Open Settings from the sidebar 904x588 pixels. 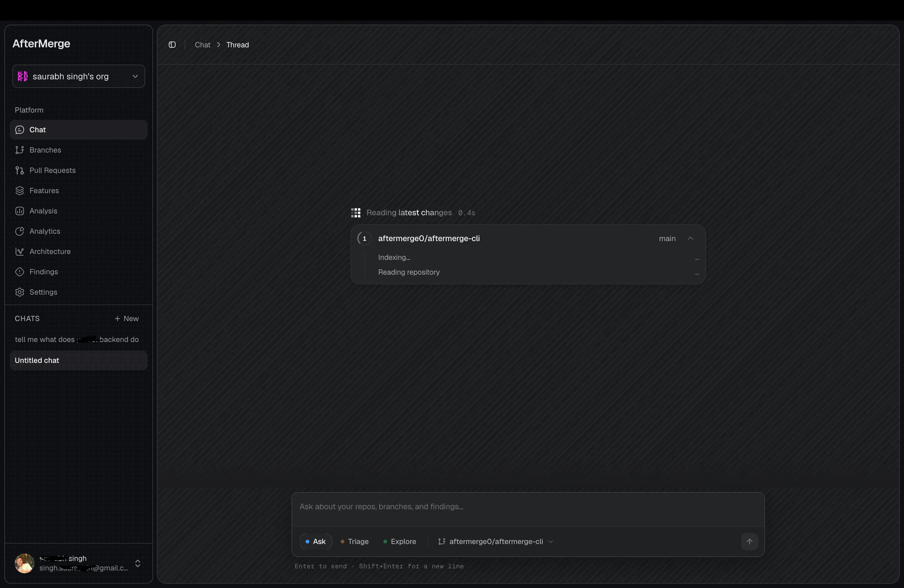(x=79, y=292)
